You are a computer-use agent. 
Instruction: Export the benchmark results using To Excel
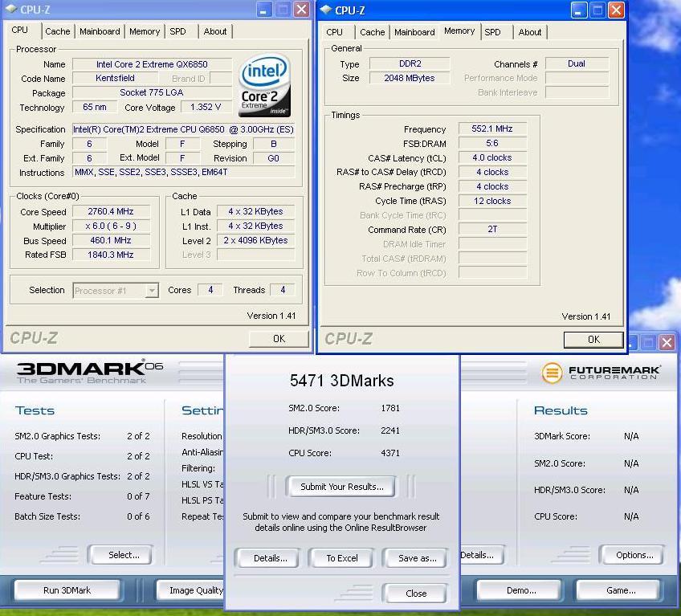point(340,557)
